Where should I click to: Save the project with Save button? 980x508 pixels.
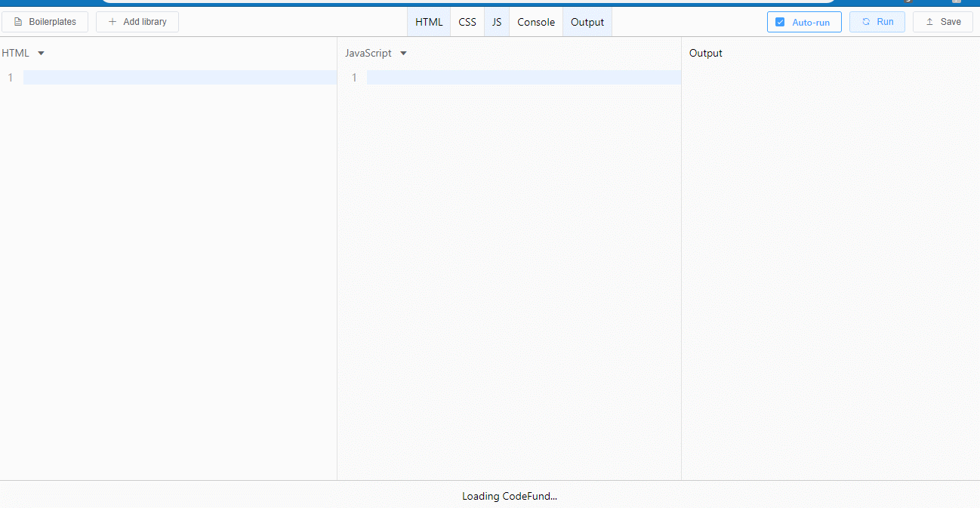pyautogui.click(x=943, y=22)
